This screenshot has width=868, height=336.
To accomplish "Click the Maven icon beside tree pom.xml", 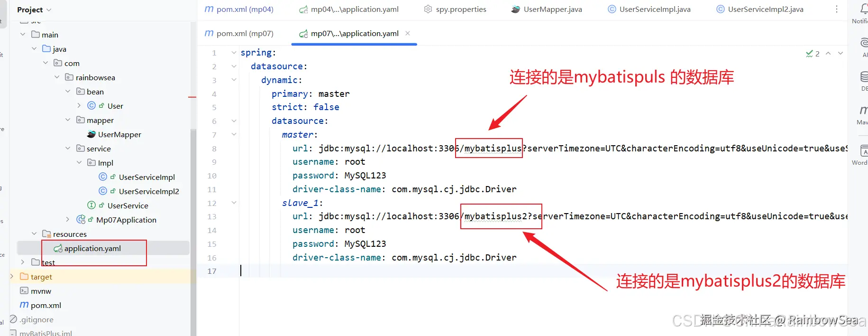I will pos(24,305).
